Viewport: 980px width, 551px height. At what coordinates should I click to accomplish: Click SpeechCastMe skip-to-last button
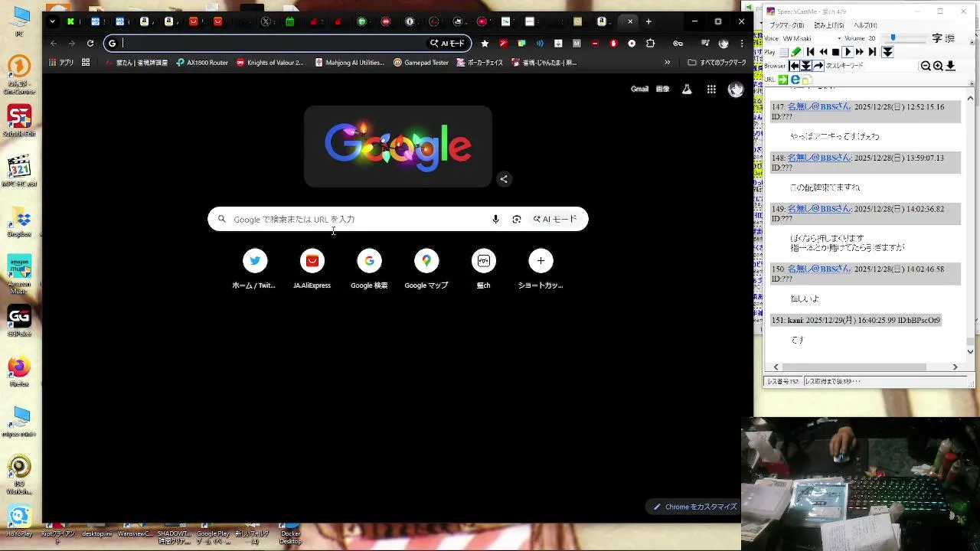tap(872, 52)
